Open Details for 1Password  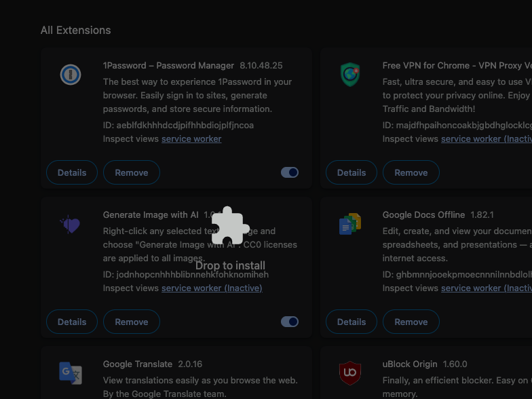(72, 172)
